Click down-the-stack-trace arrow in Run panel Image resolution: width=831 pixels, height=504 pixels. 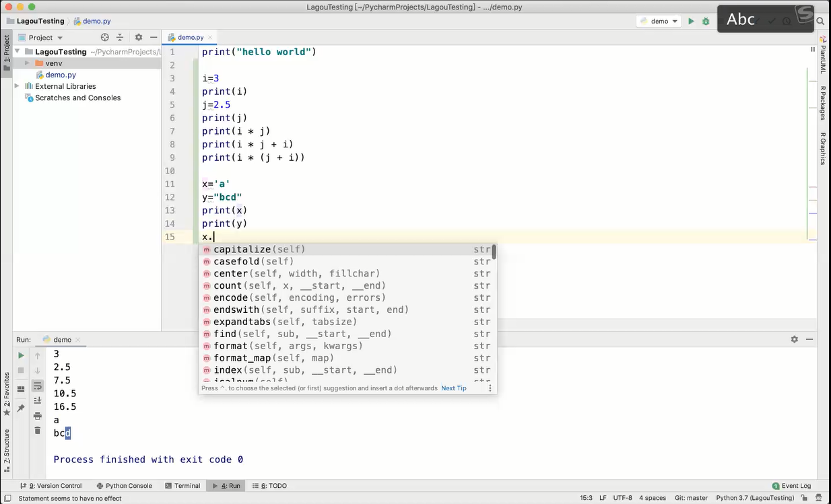pos(38,370)
